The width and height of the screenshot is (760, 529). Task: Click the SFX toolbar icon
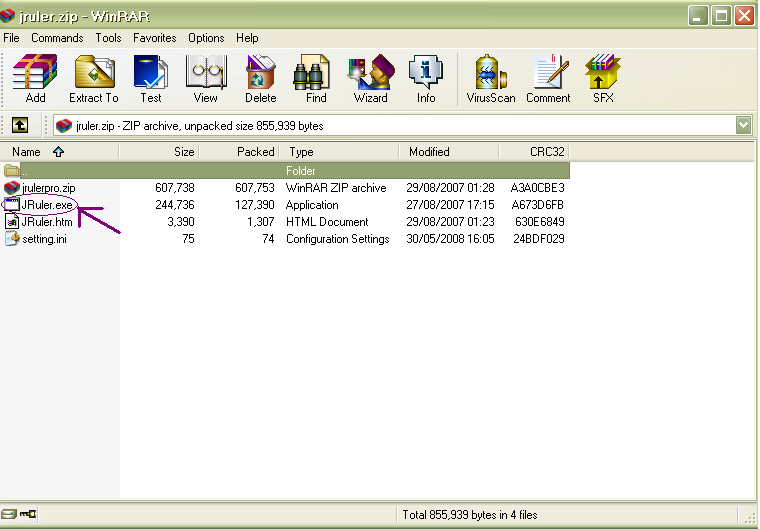click(x=603, y=79)
